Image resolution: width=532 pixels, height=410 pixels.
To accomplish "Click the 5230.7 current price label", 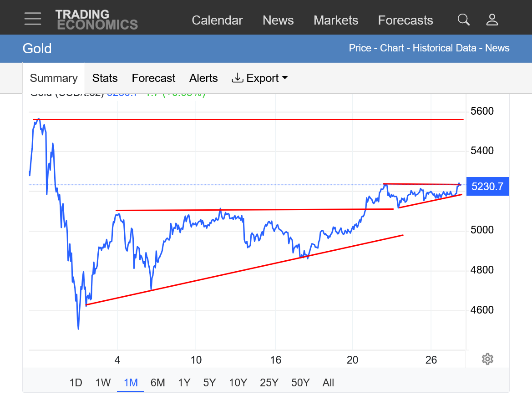I will (487, 186).
